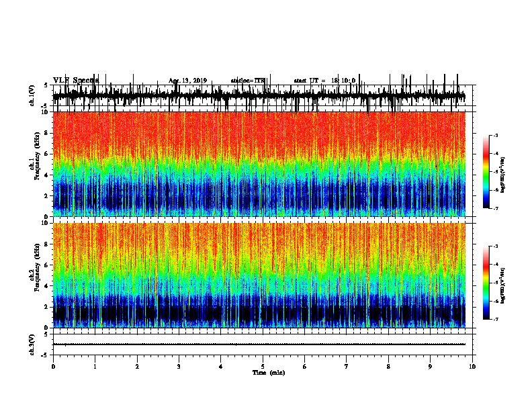Click the ch.2 frequency tick label "8"

[x=47, y=244]
